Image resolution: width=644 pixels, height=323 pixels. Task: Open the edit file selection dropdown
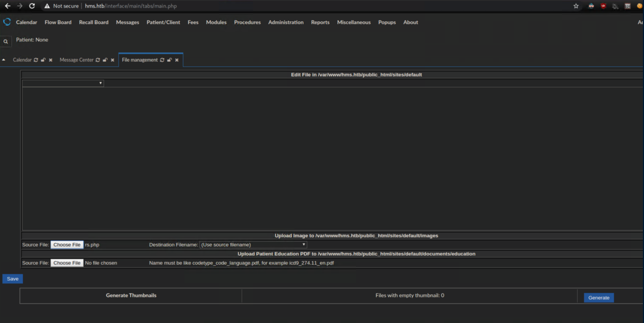coord(63,83)
